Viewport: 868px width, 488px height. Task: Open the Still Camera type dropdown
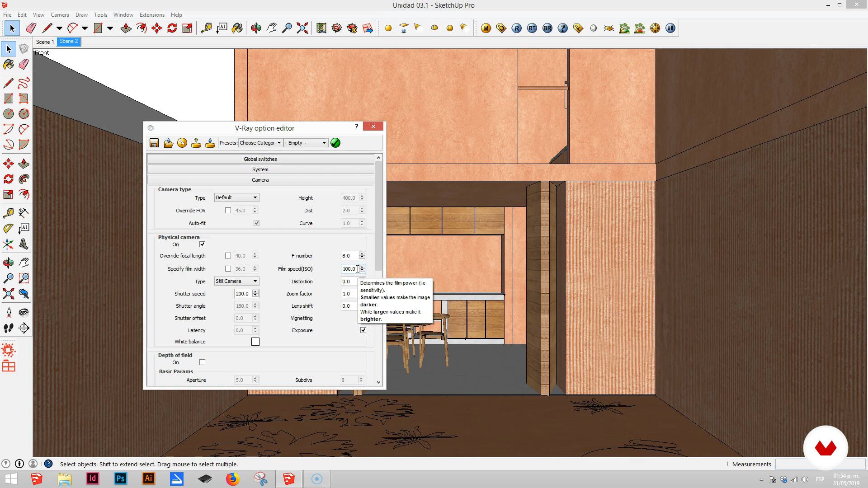click(x=236, y=281)
